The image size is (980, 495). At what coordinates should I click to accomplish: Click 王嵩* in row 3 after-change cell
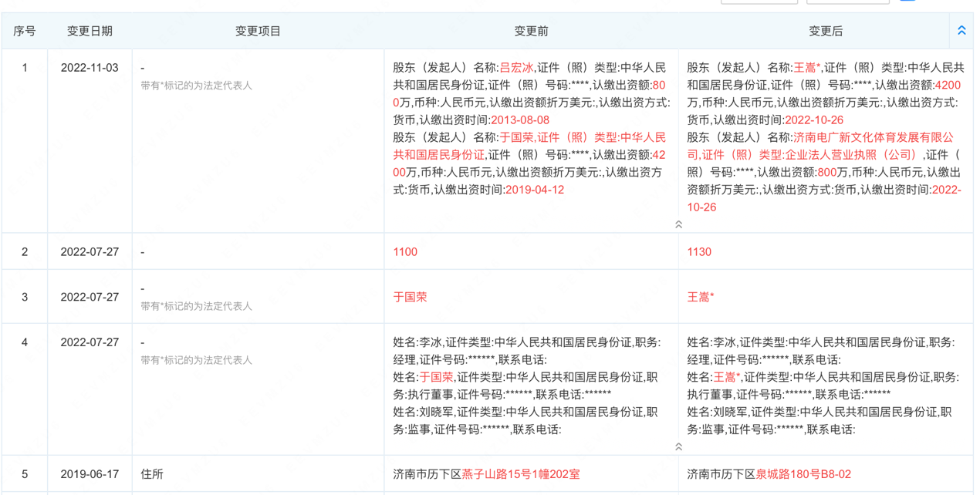701,297
